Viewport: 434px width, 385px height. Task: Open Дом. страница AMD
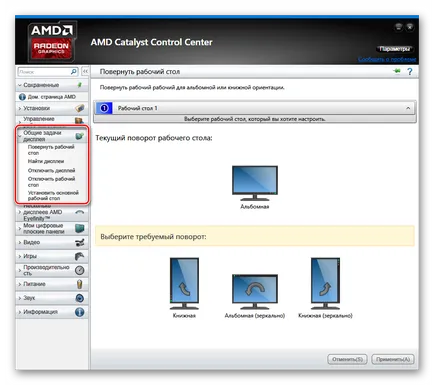52,97
